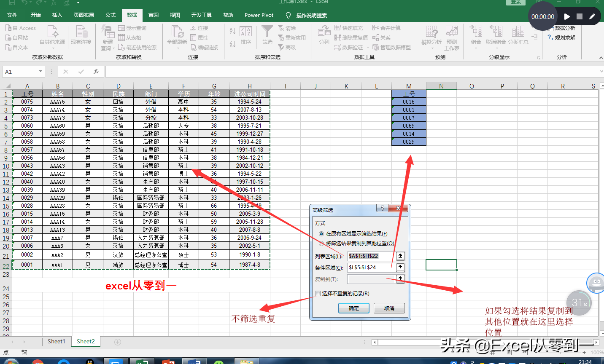Viewport: 604px width, 364px height.
Task: Open Connections (连接) in the ribbon
Action: click(x=199, y=28)
